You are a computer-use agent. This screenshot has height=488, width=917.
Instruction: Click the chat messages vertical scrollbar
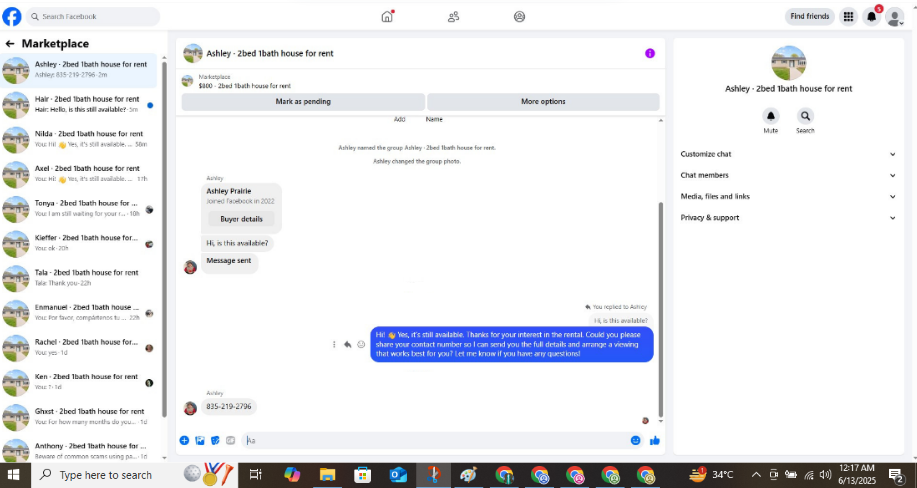point(661,309)
